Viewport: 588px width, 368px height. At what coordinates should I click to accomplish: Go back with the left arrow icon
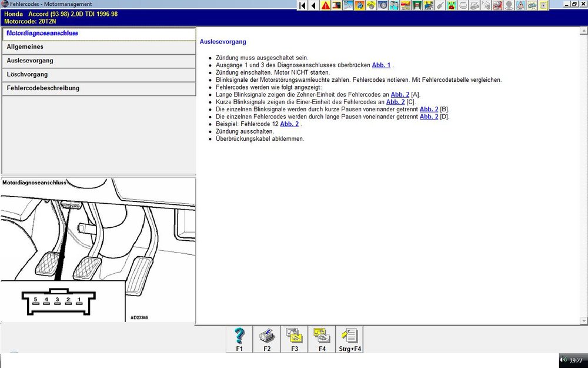(313, 5)
